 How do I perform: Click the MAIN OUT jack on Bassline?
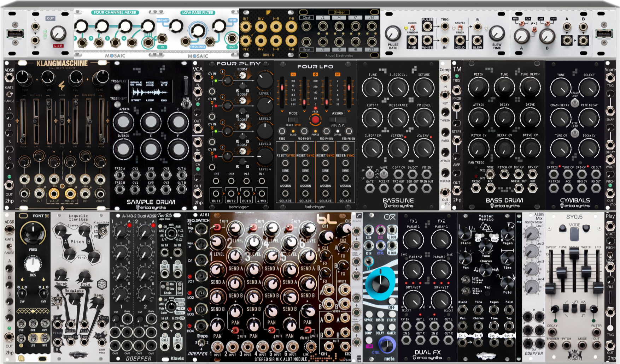tap(427, 188)
